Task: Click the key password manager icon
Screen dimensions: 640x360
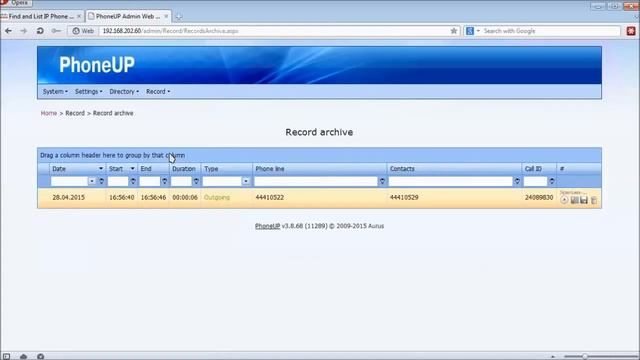Action: tap(56, 31)
